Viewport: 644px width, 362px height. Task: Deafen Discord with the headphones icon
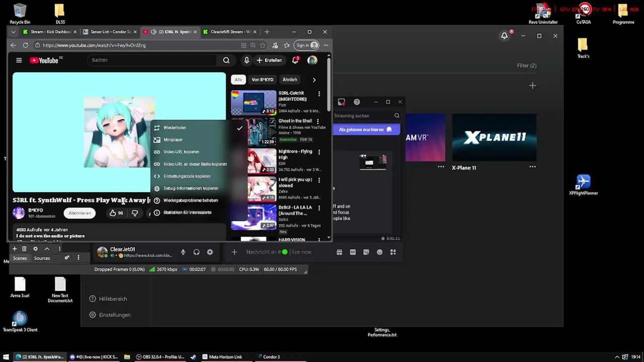coord(196,252)
